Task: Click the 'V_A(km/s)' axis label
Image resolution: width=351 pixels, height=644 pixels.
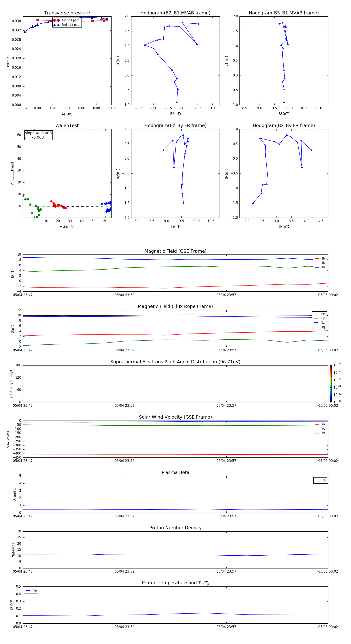Action: 67,227
